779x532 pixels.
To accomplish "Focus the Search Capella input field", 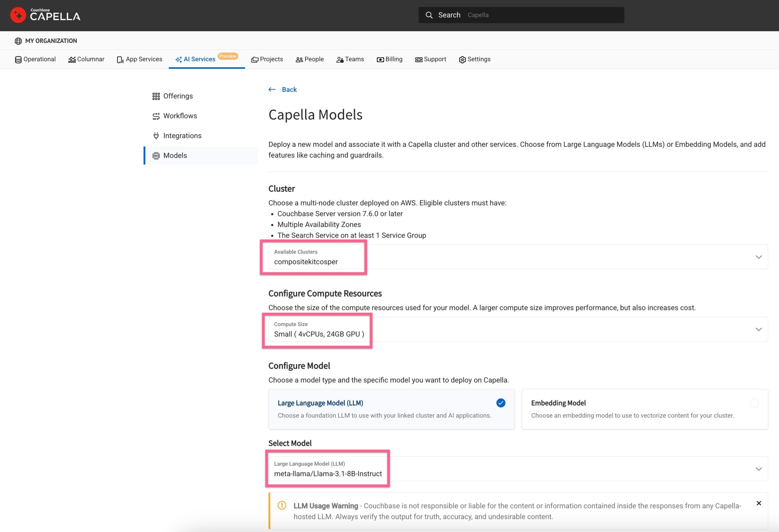I will coord(521,15).
